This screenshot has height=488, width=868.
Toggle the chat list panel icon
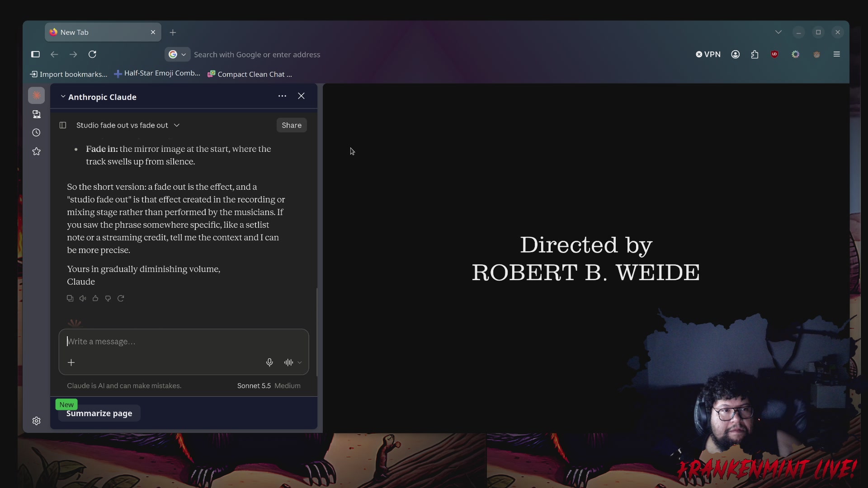click(x=63, y=125)
